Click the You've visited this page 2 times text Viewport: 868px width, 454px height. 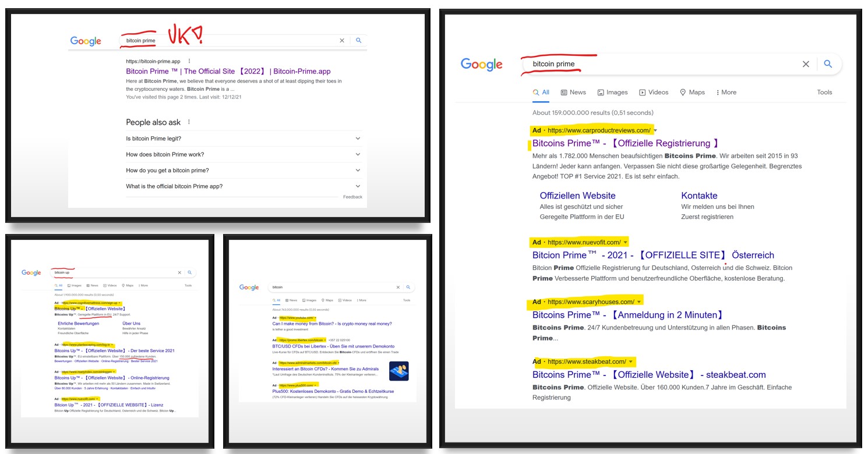point(184,97)
